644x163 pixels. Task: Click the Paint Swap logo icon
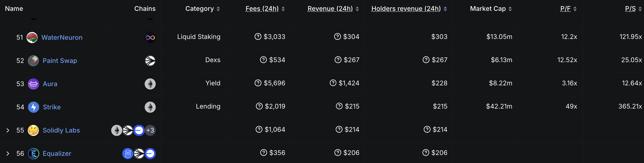coord(33,61)
